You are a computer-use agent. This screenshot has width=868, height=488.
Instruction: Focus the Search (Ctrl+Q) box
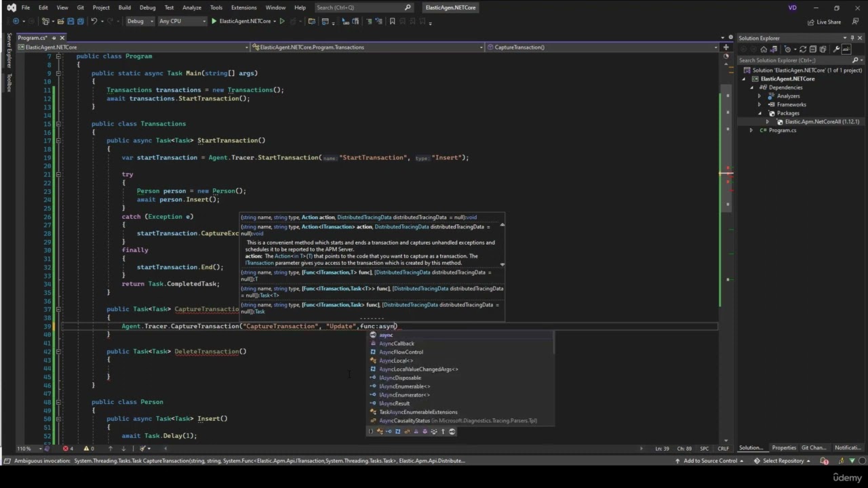pyautogui.click(x=364, y=7)
